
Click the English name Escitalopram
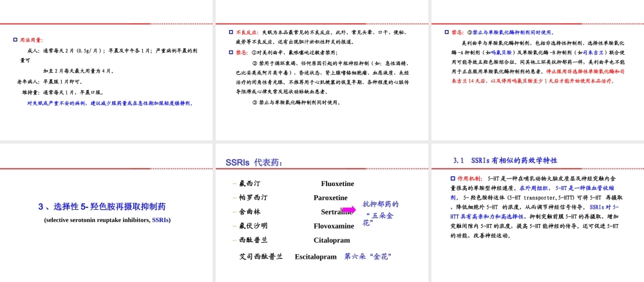(x=316, y=257)
